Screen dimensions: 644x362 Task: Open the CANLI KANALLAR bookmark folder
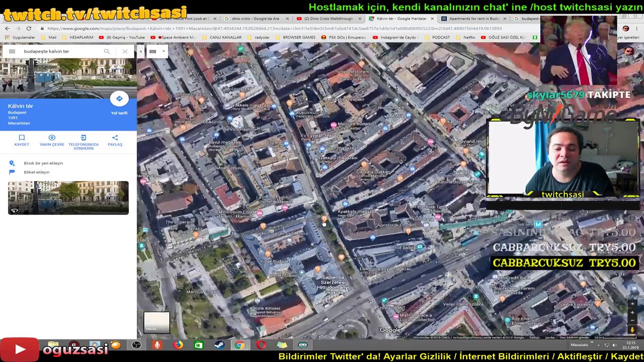point(222,37)
